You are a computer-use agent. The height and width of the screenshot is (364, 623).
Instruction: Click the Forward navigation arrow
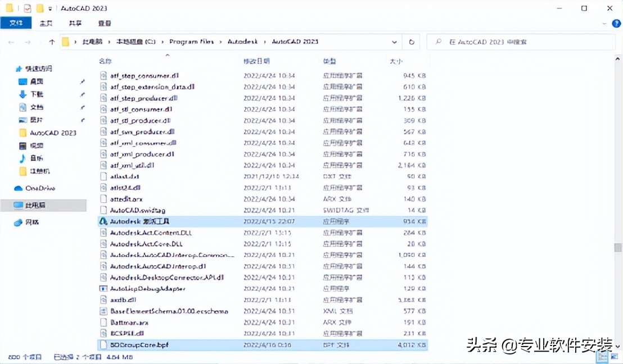pos(28,42)
